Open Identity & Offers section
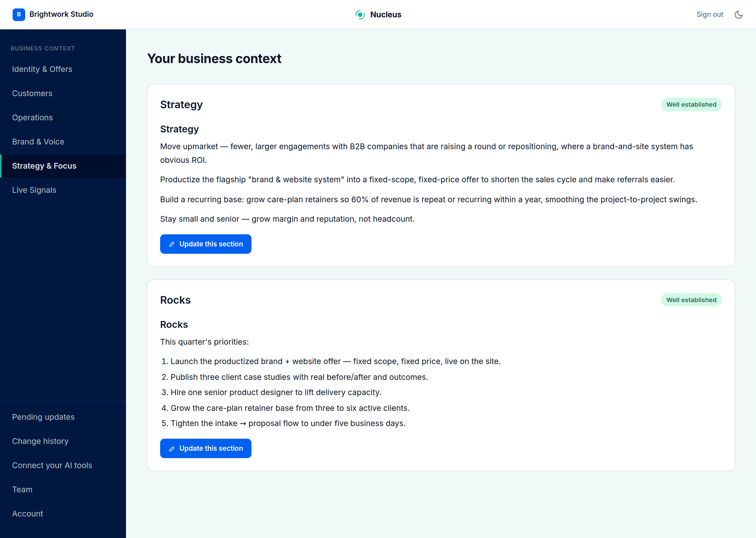The image size is (756, 538). point(63,69)
